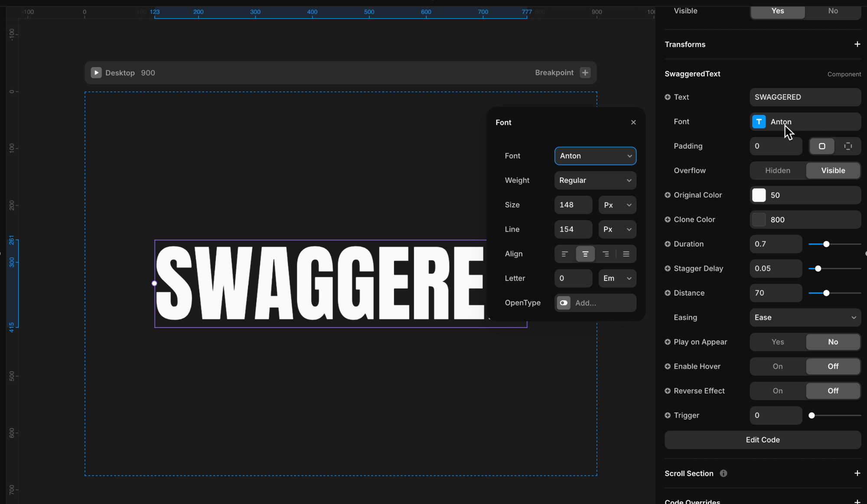Image resolution: width=867 pixels, height=504 pixels.
Task: Open the Original Color swatch
Action: pyautogui.click(x=759, y=195)
